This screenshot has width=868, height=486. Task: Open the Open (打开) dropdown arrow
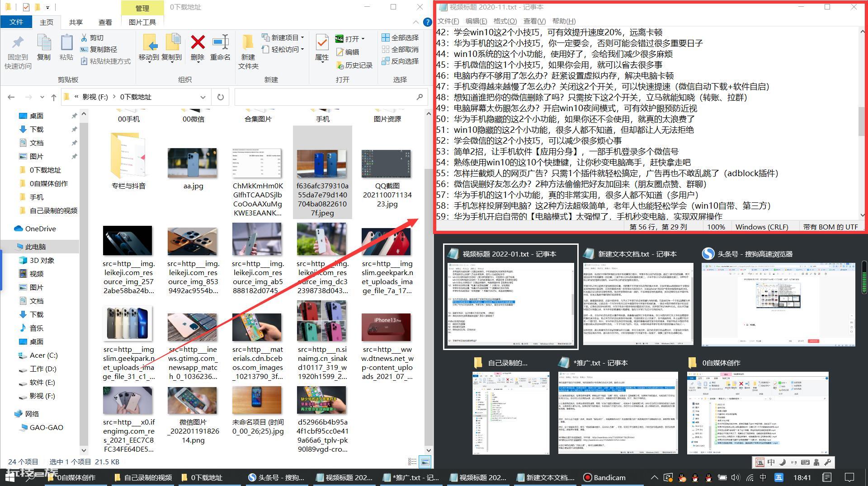(x=363, y=39)
